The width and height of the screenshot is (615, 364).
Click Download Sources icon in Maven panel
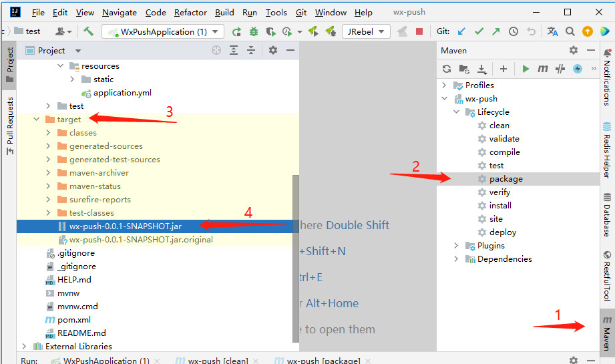point(481,69)
